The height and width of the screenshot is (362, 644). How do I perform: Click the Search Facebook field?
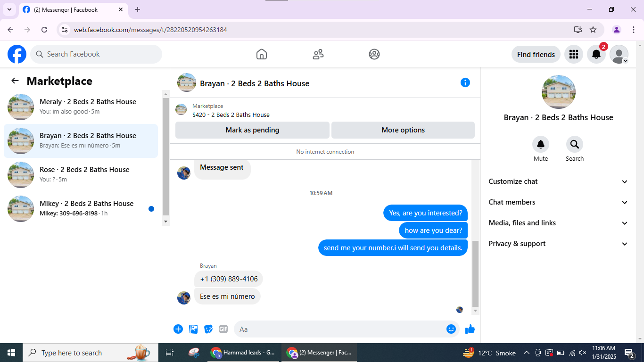tap(96, 54)
